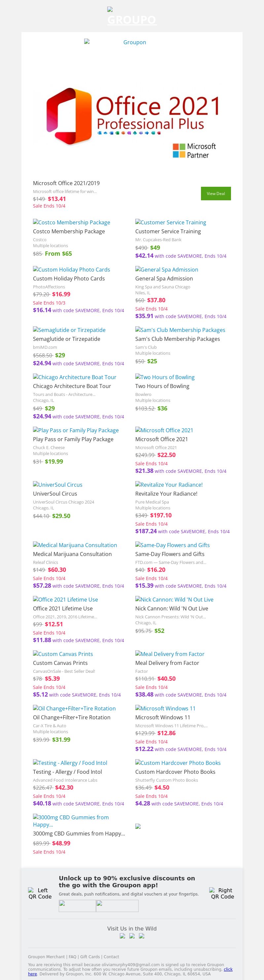The height and width of the screenshot is (980, 264).
Task: Open the Nick Cannon: Wild 'N Out Live link
Action: [x=174, y=600]
